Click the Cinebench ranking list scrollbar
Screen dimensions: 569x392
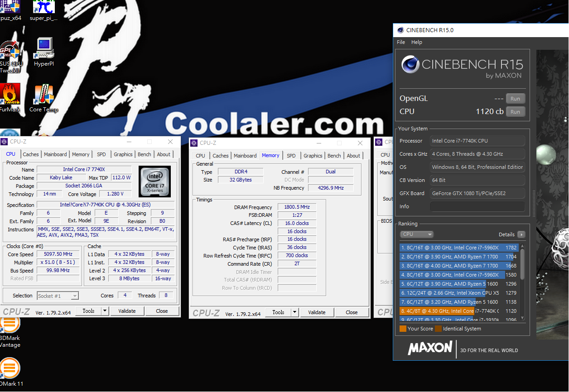(522, 283)
